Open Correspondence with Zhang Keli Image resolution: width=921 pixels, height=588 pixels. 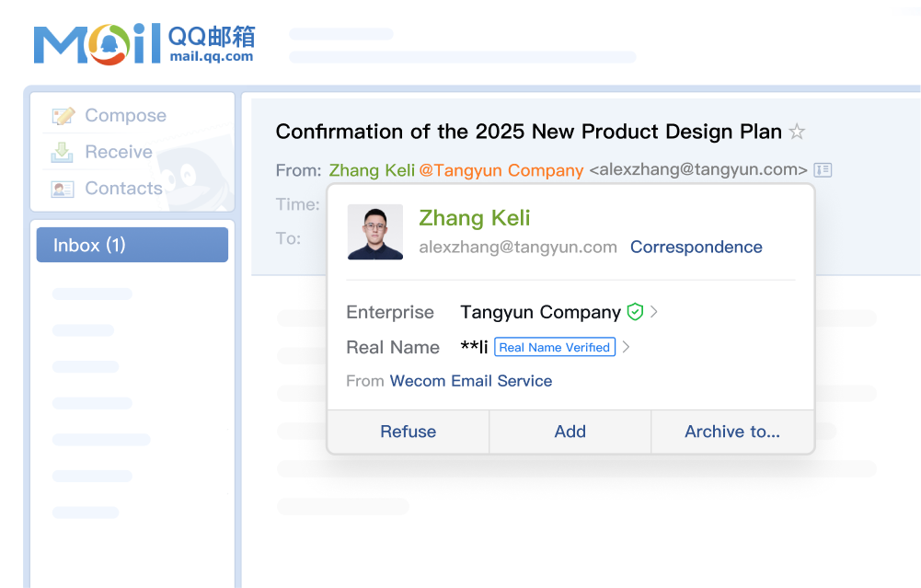pyautogui.click(x=696, y=247)
